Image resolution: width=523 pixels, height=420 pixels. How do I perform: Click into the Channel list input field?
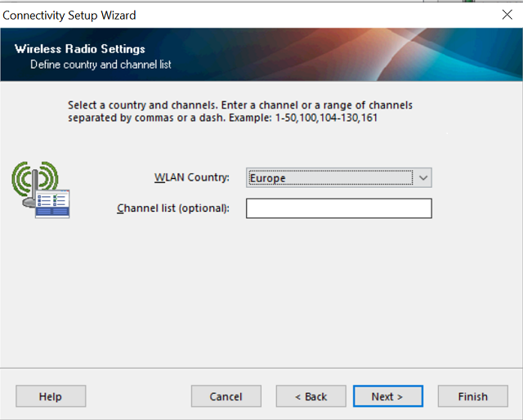(338, 209)
